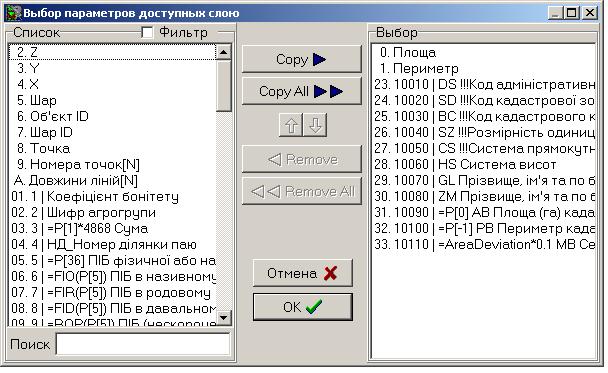Select '4. X' in the list

112,84
